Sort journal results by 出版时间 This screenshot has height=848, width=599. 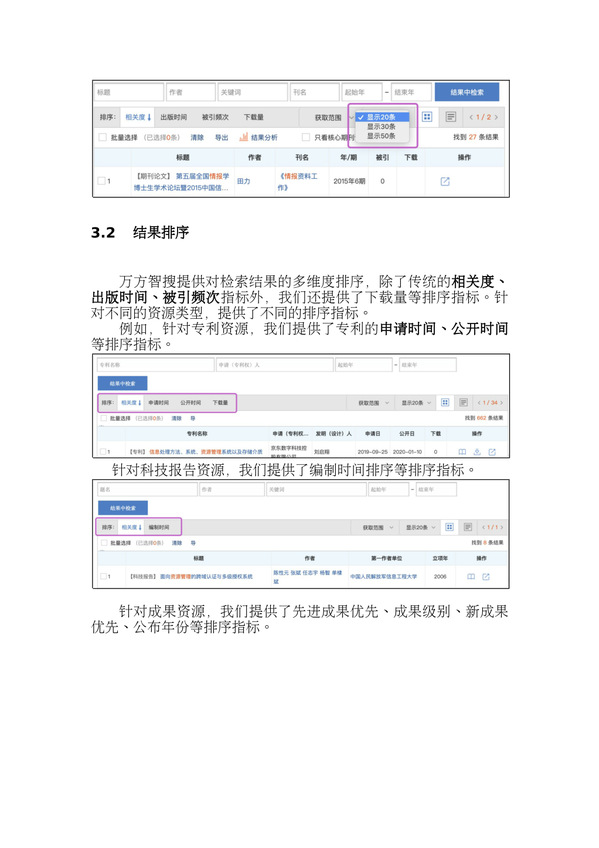click(x=174, y=117)
